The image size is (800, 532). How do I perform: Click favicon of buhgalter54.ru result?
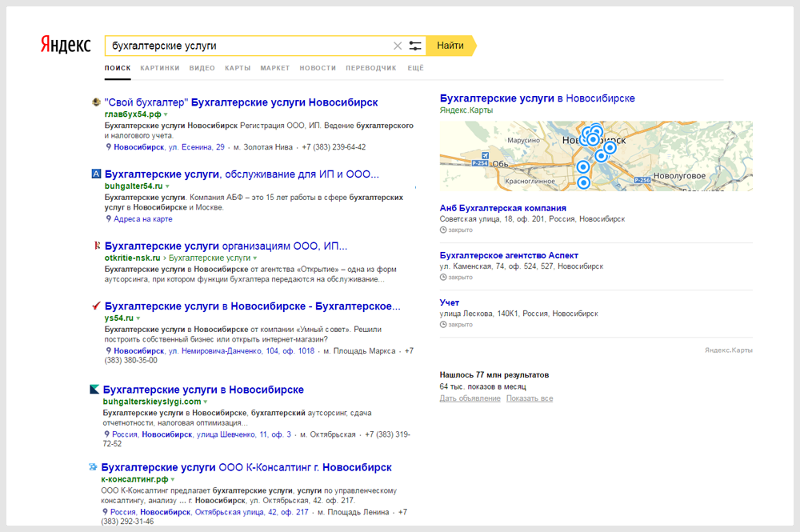coord(96,174)
